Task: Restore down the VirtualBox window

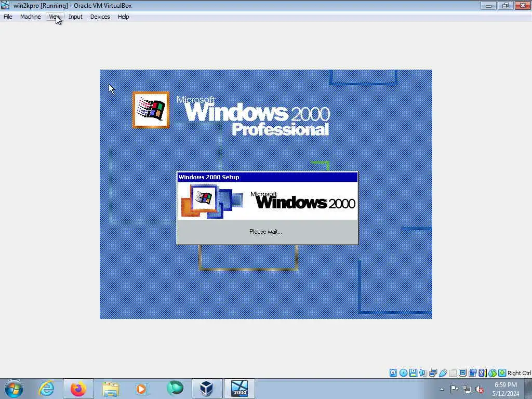Action: tap(505, 5)
